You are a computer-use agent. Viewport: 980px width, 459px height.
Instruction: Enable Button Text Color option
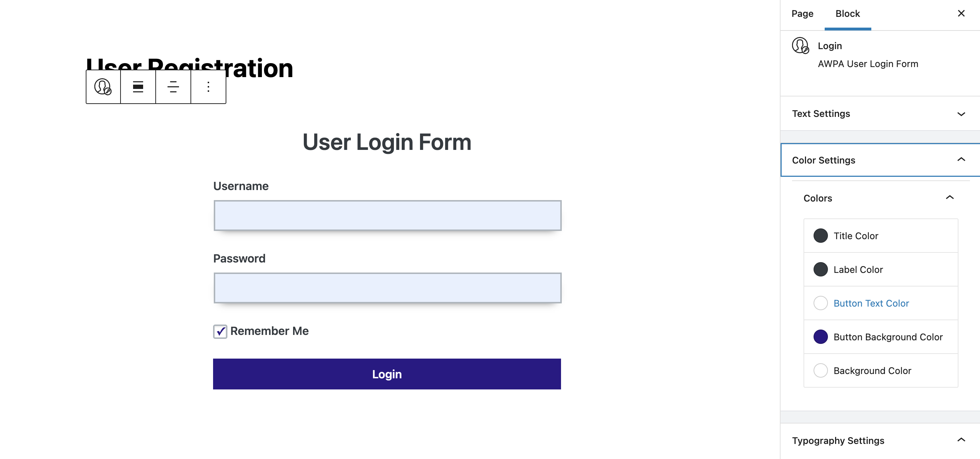(x=821, y=303)
